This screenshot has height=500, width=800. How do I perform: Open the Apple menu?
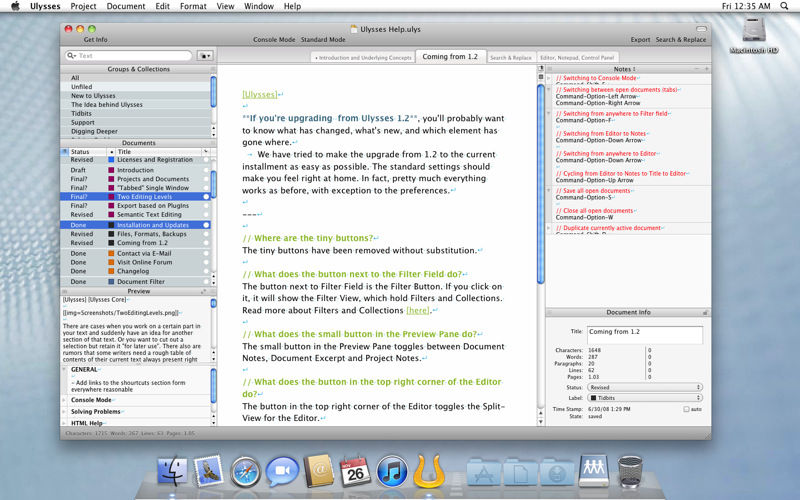coord(15,6)
